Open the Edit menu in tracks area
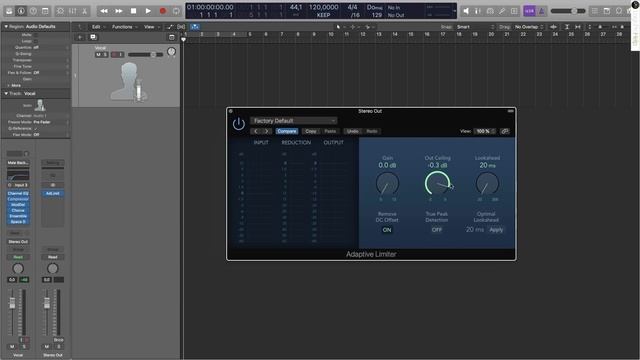This screenshot has width=640, height=360. [98, 27]
